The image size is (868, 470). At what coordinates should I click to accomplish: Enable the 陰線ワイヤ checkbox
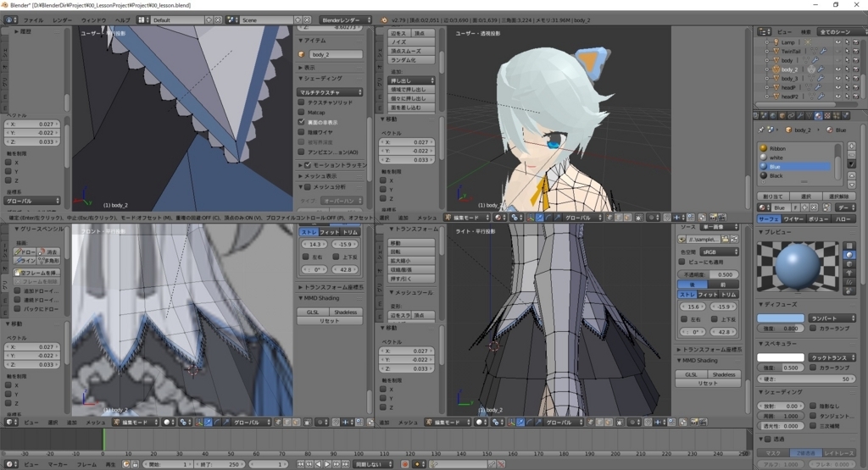coord(301,132)
